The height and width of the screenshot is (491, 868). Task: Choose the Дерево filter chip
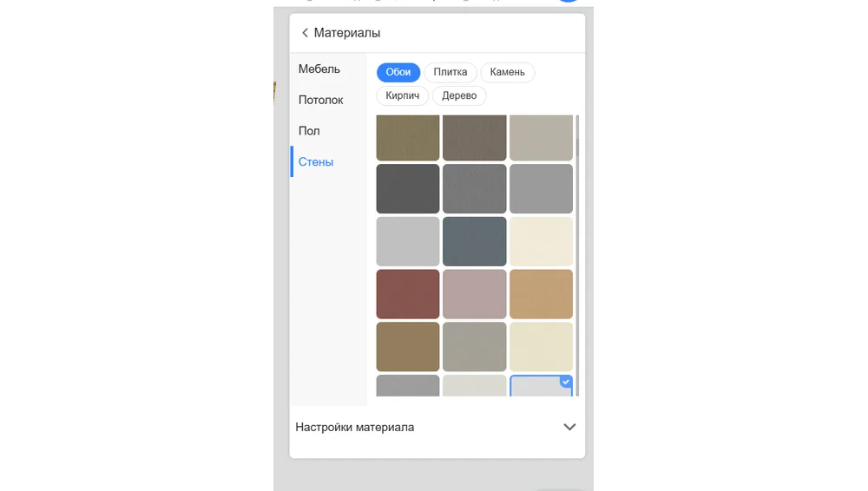[459, 95]
